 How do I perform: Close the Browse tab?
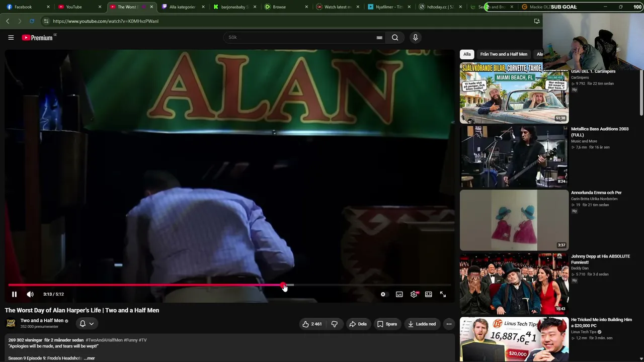click(306, 7)
